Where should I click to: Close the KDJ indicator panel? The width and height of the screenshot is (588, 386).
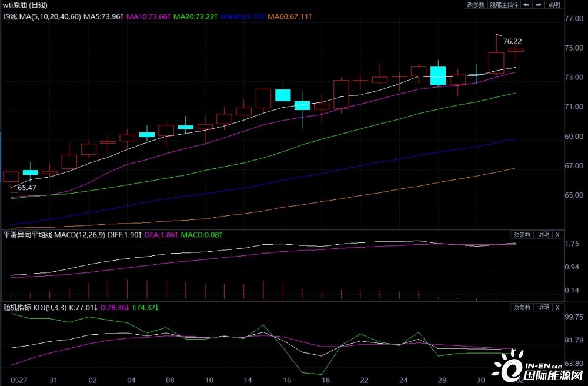click(557, 307)
